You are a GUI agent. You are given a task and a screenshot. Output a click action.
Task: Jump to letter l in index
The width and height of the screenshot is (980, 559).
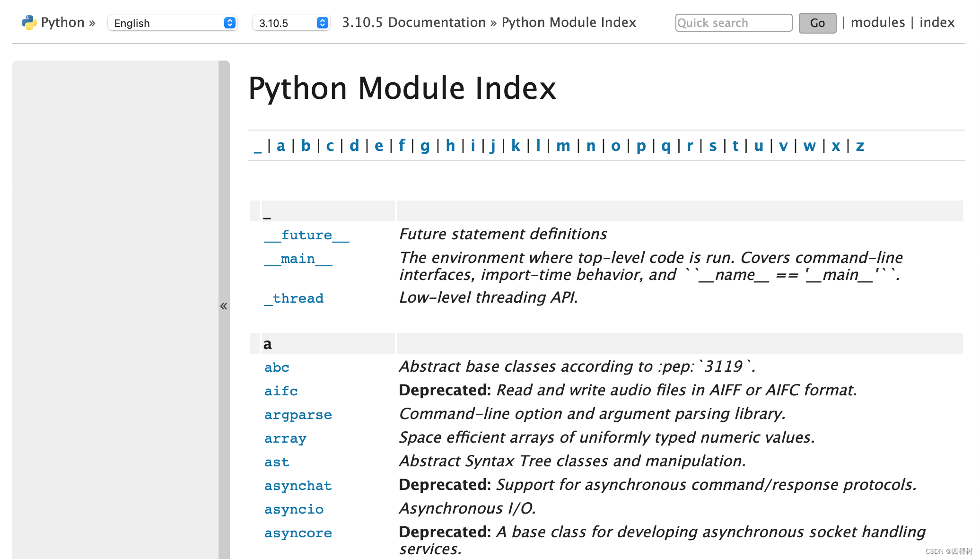538,146
